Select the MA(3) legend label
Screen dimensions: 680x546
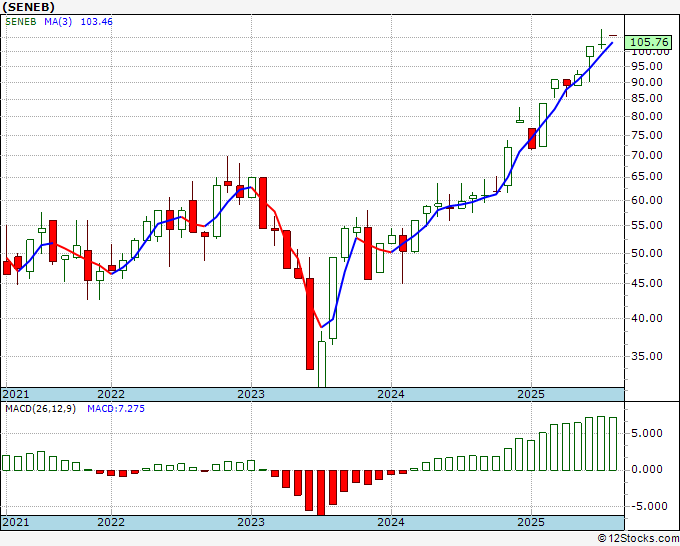tap(58, 22)
